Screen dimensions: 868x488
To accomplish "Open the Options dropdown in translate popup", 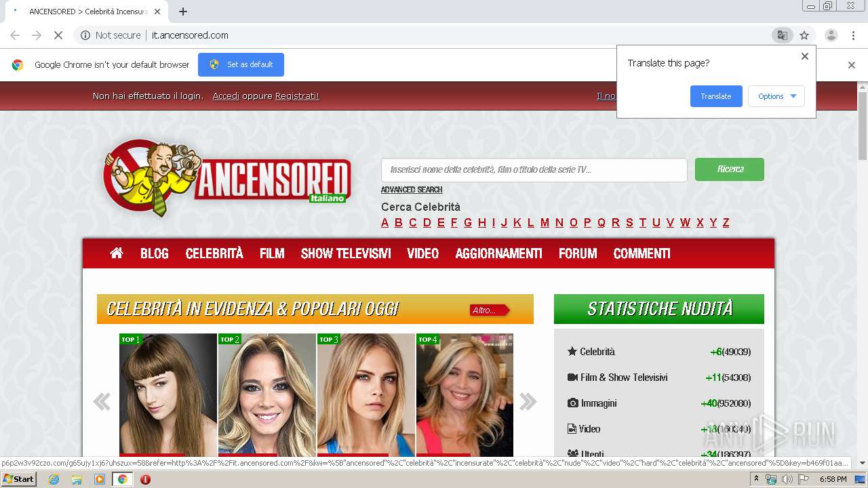I will tap(776, 96).
